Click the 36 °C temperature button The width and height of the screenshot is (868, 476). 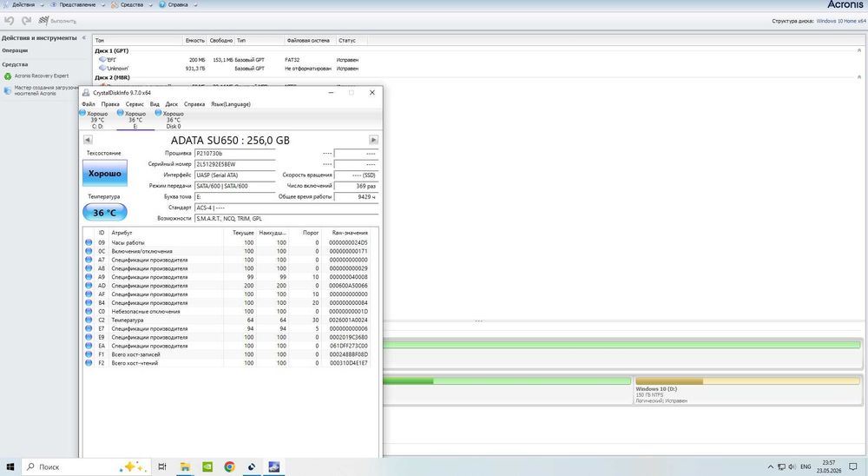coord(105,212)
